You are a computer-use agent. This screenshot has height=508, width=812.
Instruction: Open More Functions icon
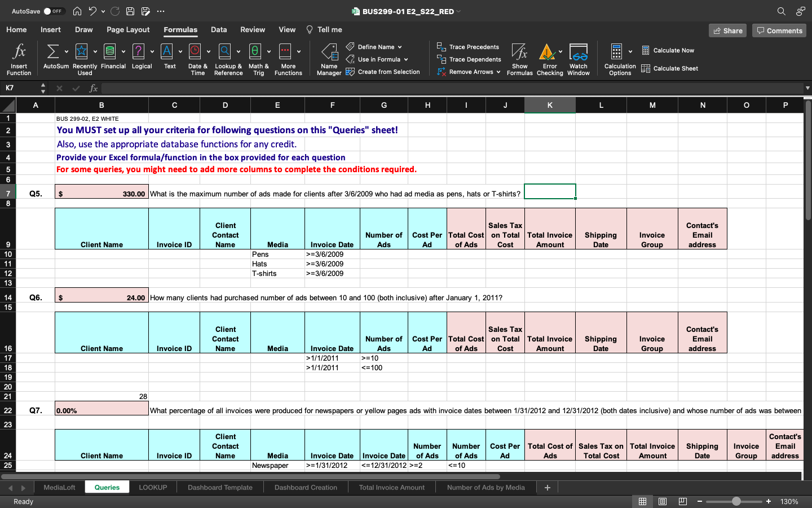[285, 52]
